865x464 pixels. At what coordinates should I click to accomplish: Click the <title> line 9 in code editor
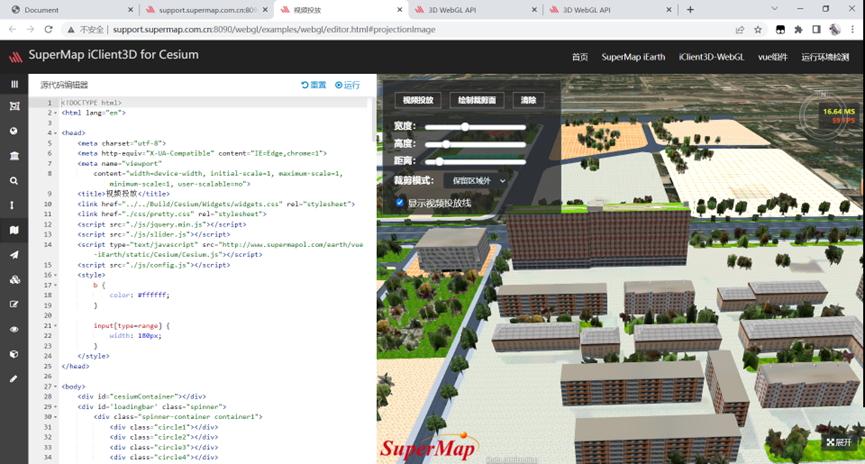pos(124,194)
